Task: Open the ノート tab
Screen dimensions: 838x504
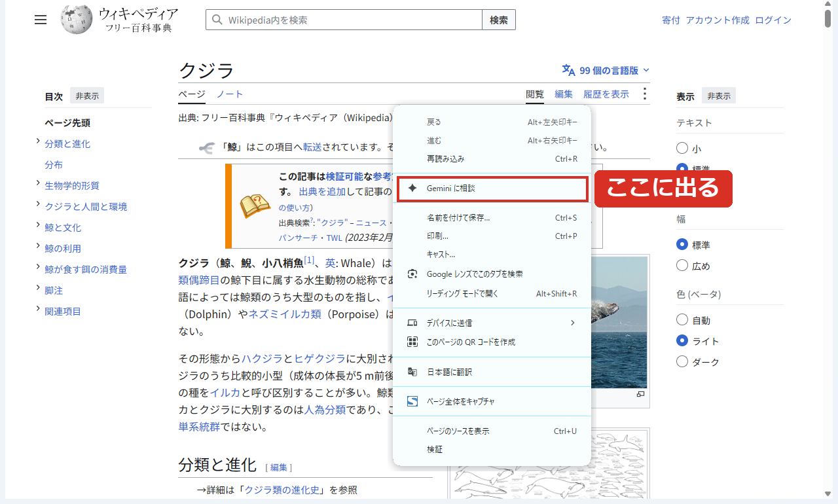Action: tap(230, 94)
